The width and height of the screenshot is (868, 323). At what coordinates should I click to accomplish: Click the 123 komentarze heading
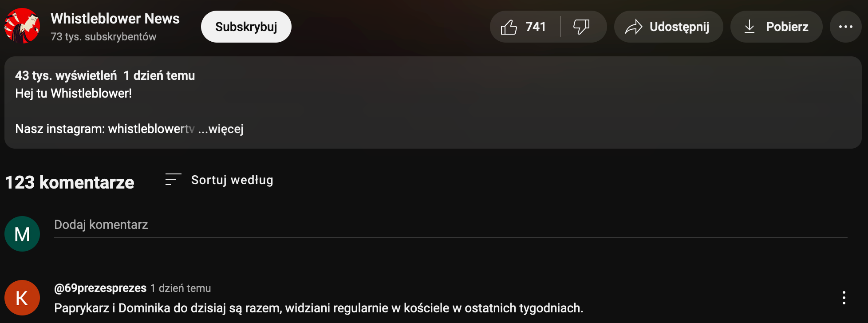pyautogui.click(x=70, y=182)
